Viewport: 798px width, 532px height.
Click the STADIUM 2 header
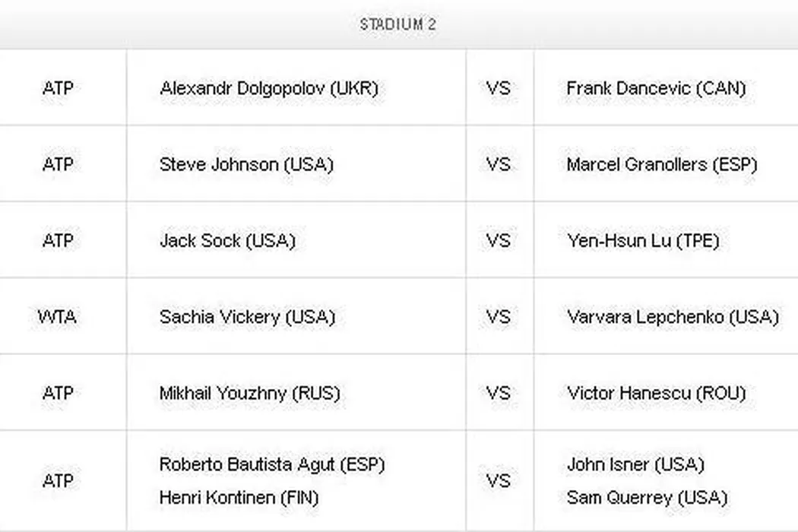pos(398,24)
